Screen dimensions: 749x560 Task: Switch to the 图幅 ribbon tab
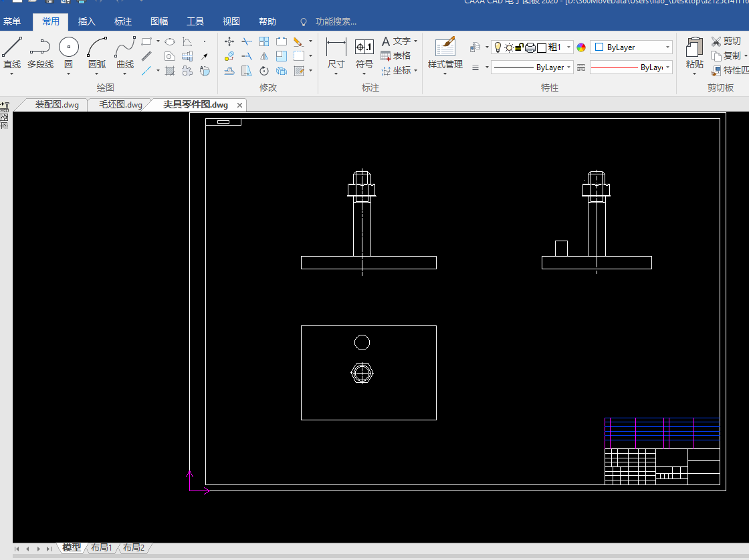pyautogui.click(x=159, y=21)
